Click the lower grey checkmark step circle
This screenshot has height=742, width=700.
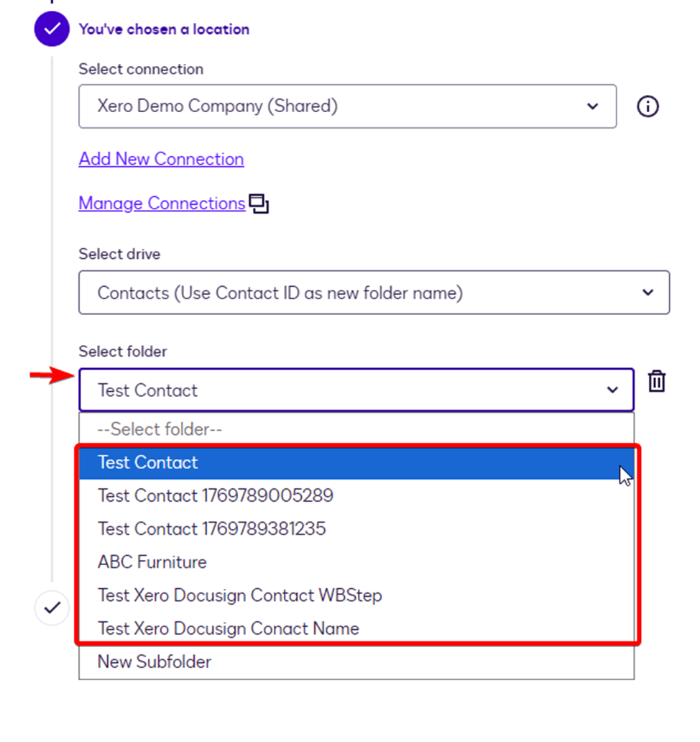point(52,608)
